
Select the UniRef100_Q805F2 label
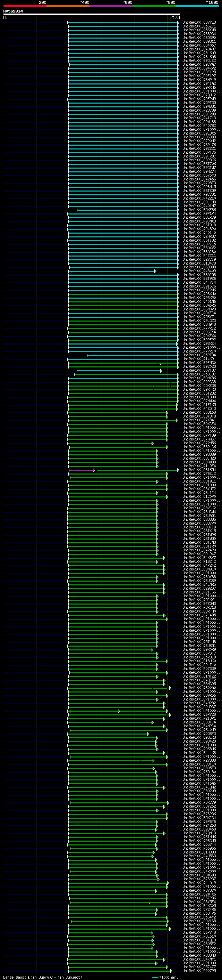199,945
